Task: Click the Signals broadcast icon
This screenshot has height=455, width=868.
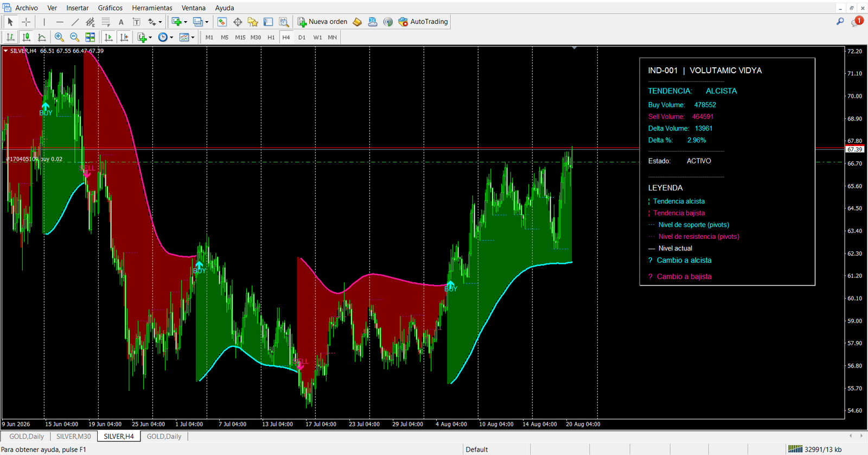Action: pos(387,22)
